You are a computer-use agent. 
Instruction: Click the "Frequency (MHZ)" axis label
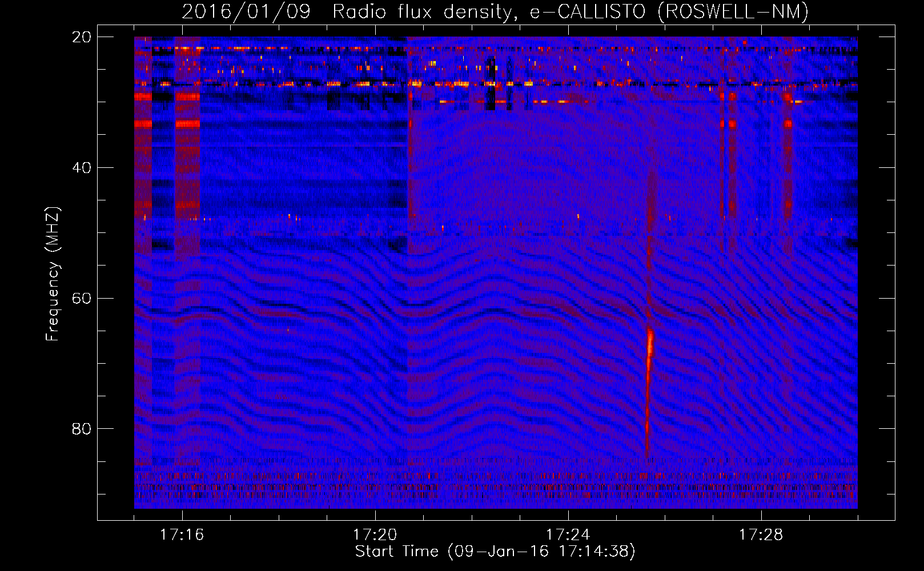tap(53, 274)
